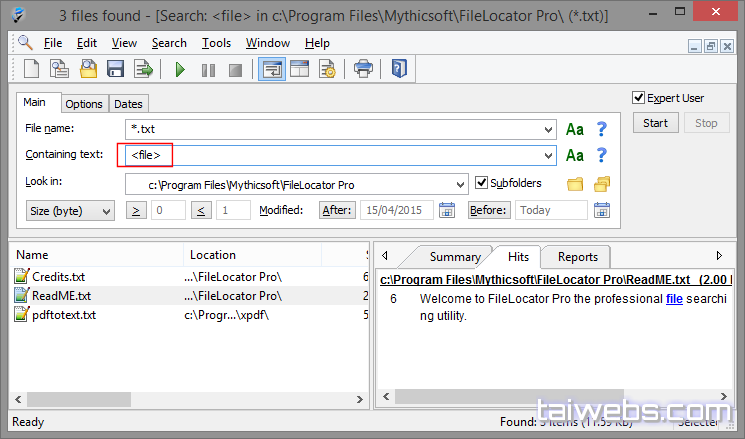Expand the Look in path dropdown
This screenshot has width=745, height=439.
click(x=460, y=184)
